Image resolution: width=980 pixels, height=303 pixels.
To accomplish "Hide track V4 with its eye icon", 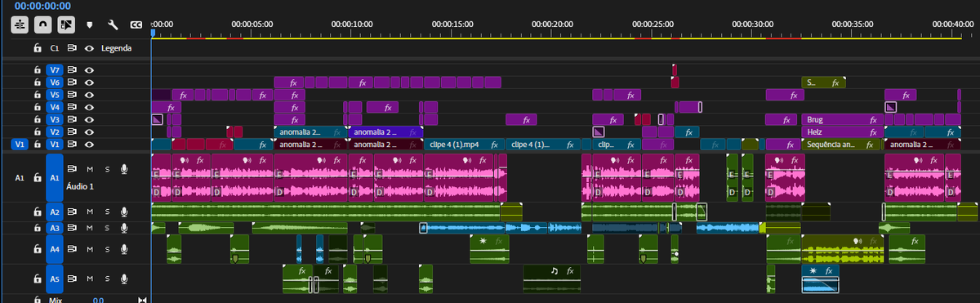I will [x=89, y=107].
